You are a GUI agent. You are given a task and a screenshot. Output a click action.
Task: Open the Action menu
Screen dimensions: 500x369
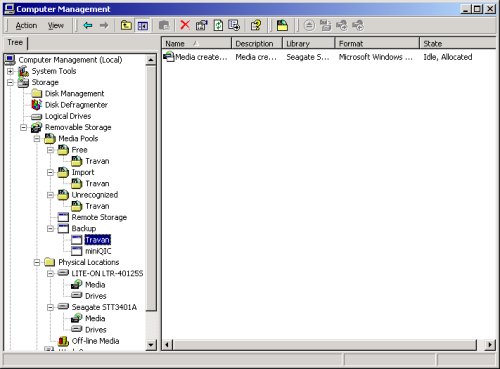26,26
